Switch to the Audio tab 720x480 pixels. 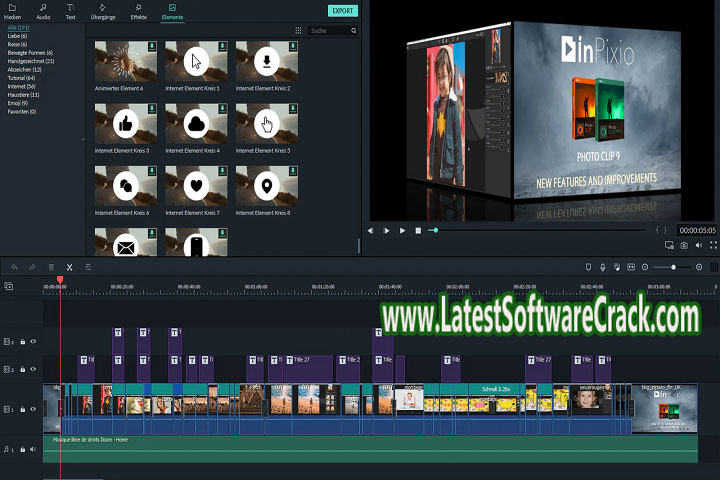click(43, 12)
